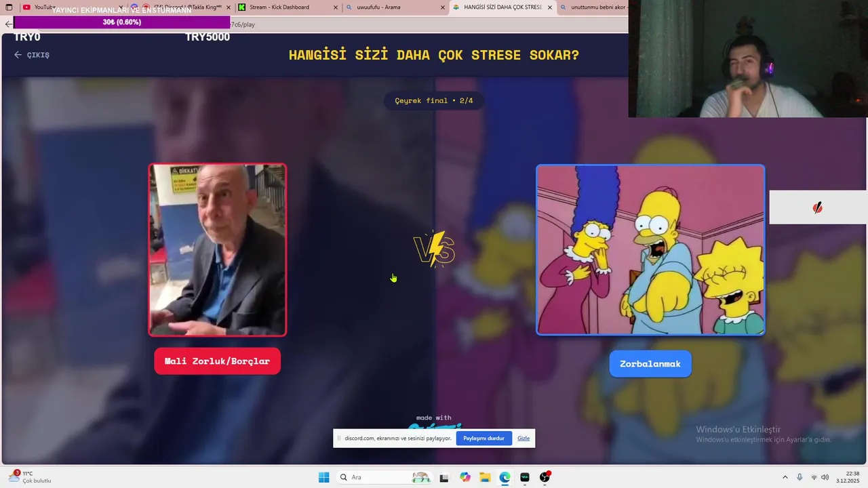Screen dimensions: 868x488
Task: Click the TRY0 amount text
Action: coord(27,37)
